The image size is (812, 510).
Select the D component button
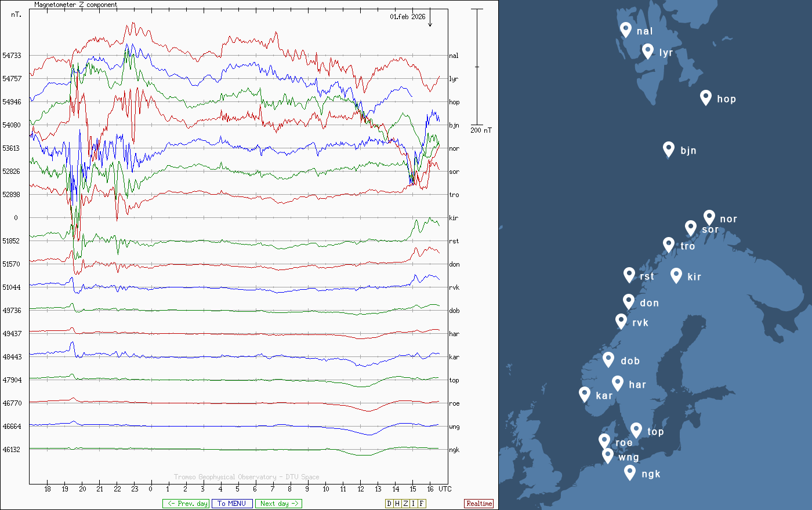[x=389, y=504]
